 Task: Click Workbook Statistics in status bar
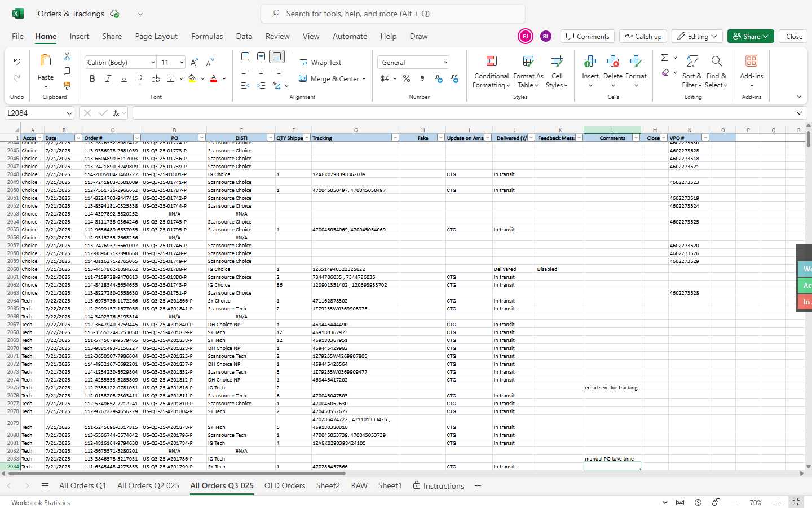[x=41, y=503]
